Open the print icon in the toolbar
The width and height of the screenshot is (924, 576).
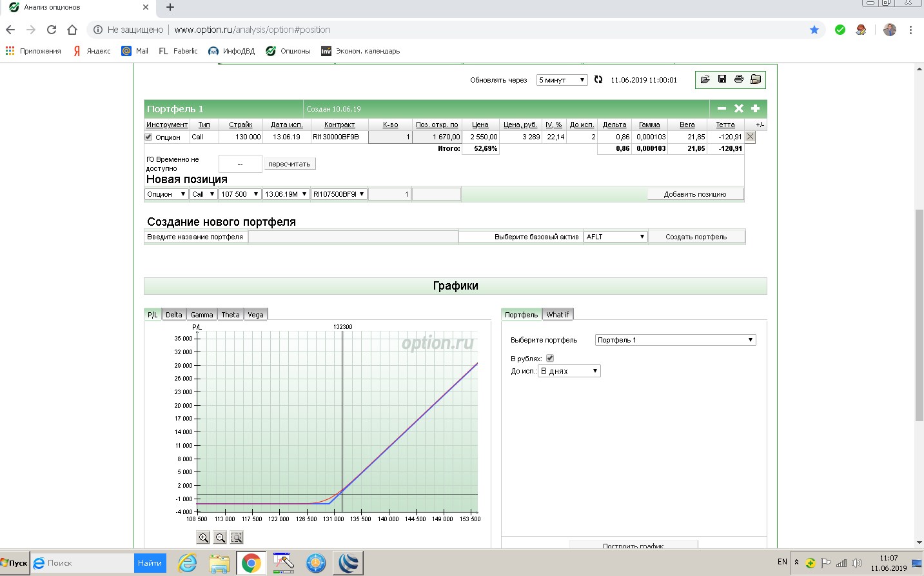(x=739, y=79)
